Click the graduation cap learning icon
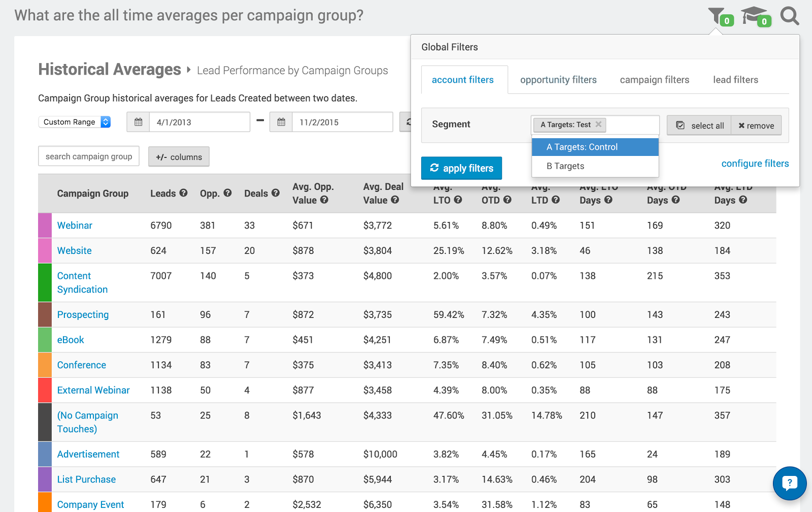Viewport: 812px width, 512px height. click(754, 16)
